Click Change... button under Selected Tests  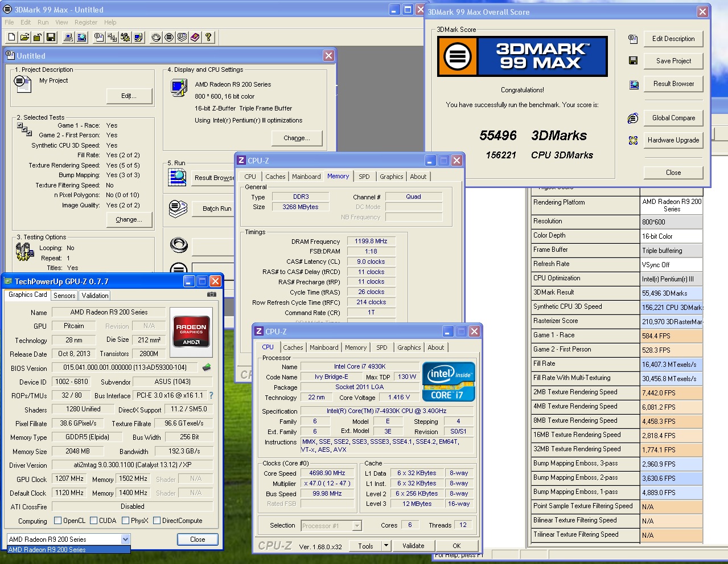coord(129,219)
